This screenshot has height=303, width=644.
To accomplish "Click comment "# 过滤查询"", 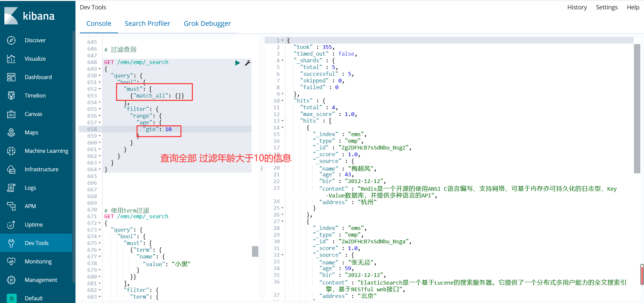I will coord(120,50).
